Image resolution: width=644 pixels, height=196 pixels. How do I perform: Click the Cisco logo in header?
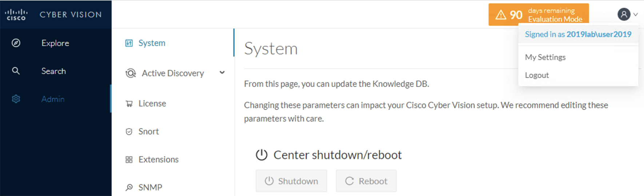[x=16, y=15]
